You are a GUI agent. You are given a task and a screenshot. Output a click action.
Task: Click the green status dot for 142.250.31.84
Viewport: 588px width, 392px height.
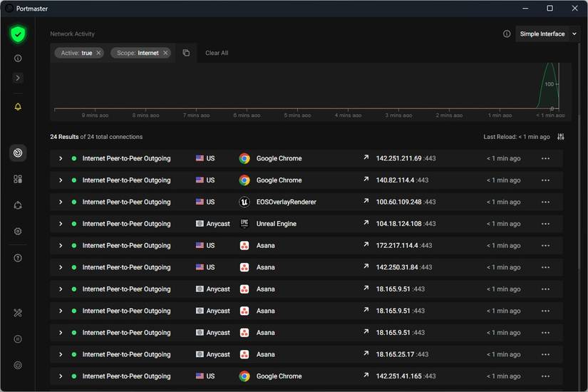pos(74,267)
